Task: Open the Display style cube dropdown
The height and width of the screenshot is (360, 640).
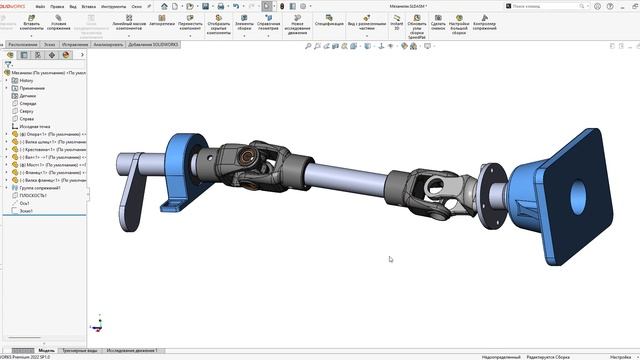Action: (368, 46)
